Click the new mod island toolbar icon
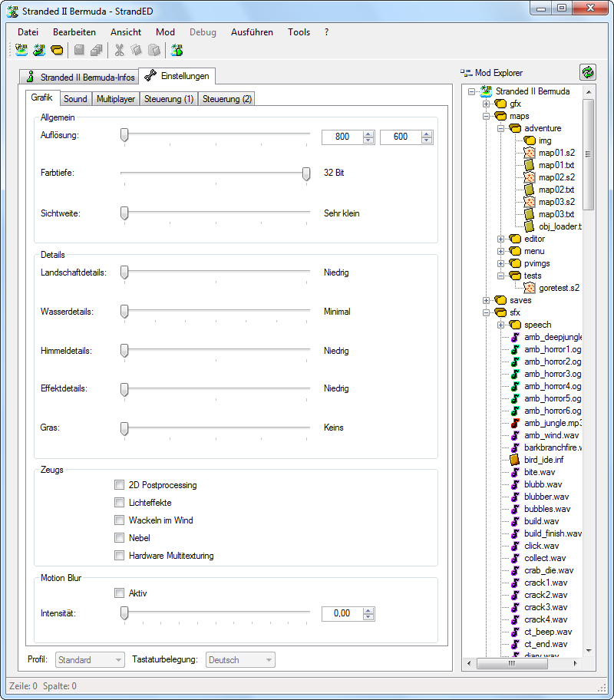614x700 pixels. pyautogui.click(x=21, y=50)
